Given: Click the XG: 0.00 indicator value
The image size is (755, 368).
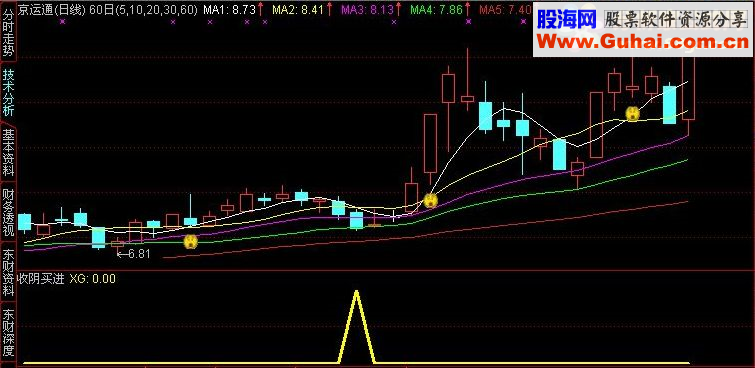Looking at the screenshot, I should (x=92, y=278).
